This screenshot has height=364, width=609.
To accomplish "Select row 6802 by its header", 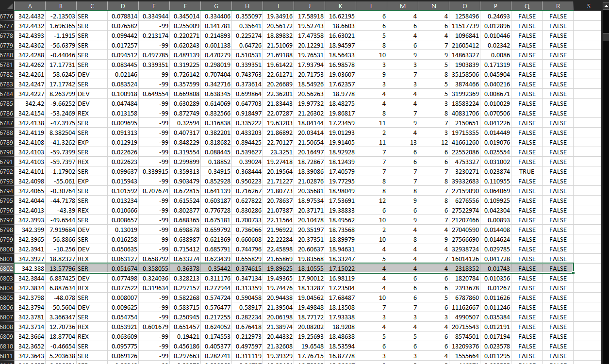I will point(7,268).
